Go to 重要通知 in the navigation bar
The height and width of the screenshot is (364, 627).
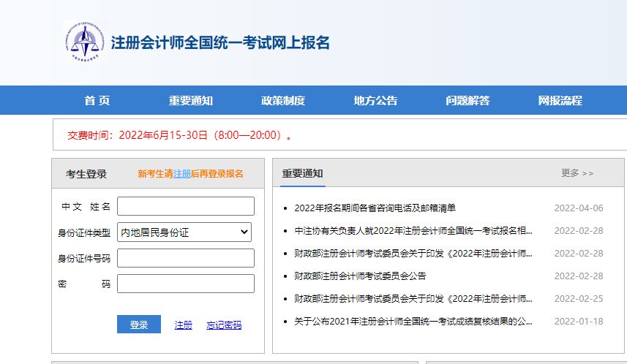coord(190,101)
